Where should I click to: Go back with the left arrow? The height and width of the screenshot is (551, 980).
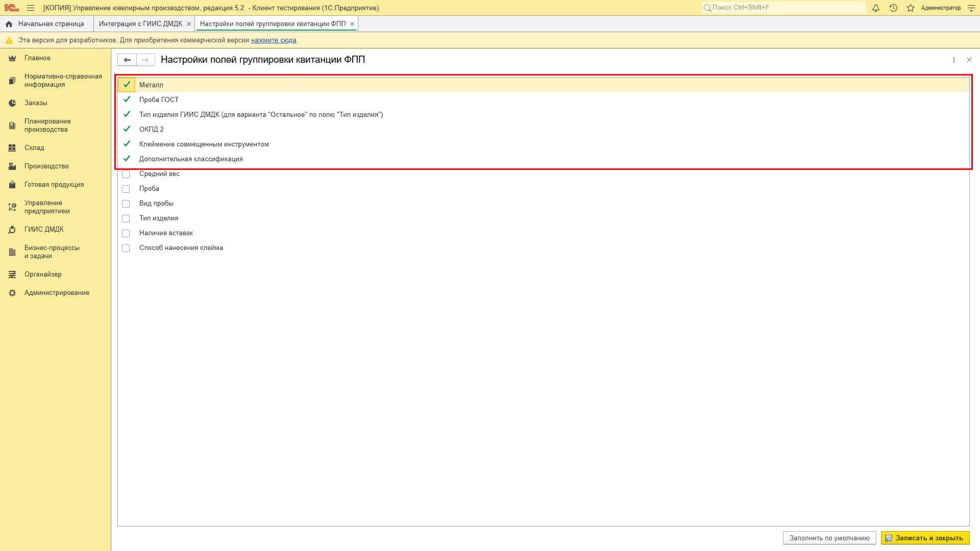pos(127,60)
